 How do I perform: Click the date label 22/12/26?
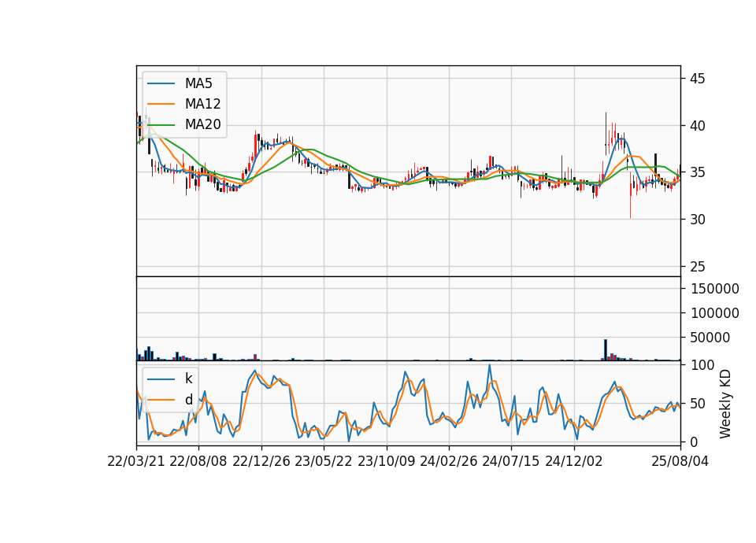click(261, 461)
